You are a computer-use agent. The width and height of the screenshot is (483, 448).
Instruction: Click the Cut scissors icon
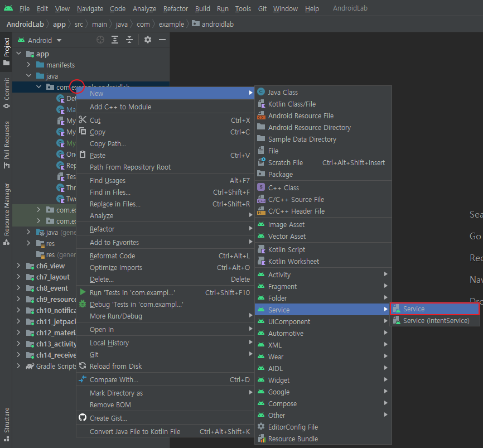point(83,119)
